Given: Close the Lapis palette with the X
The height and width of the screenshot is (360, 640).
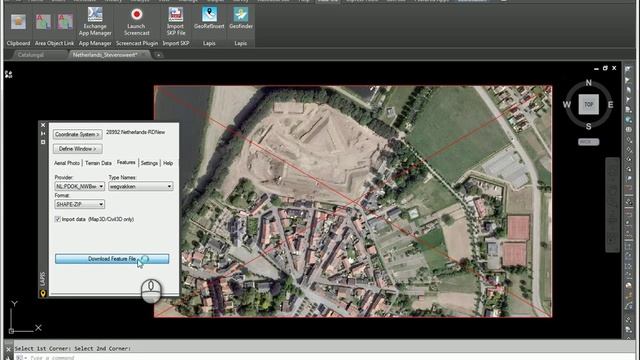Looking at the screenshot, I should 43,125.
